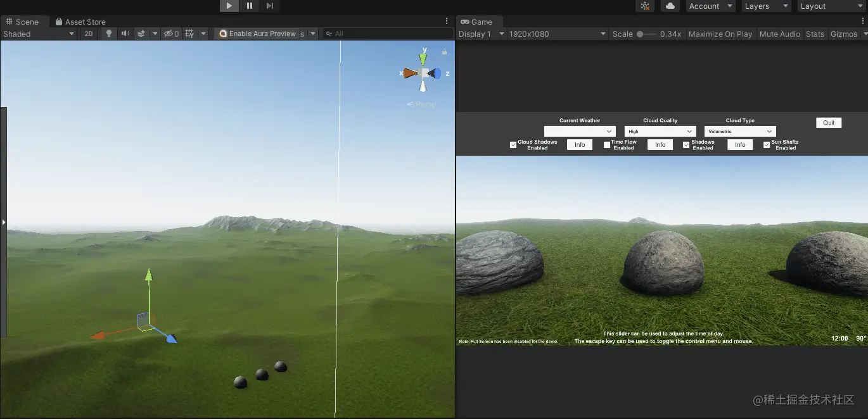Open the Cloud Quality dropdown

[660, 131]
